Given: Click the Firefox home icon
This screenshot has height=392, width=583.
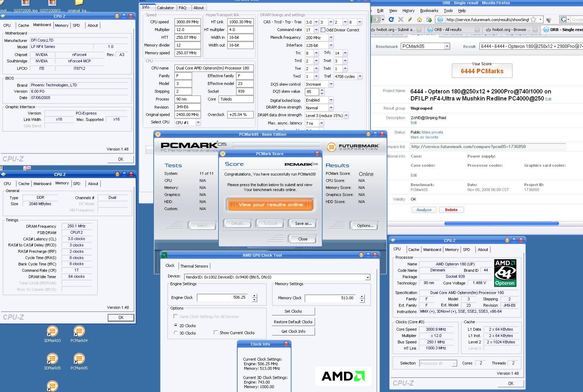Looking at the screenshot, I should (419, 19).
